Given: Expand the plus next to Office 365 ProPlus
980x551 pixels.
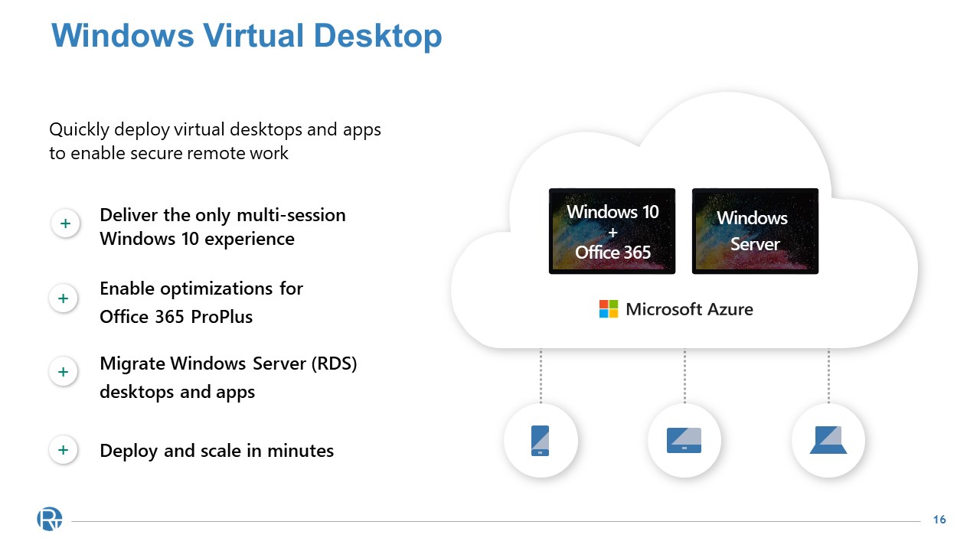Looking at the screenshot, I should coord(64,298).
